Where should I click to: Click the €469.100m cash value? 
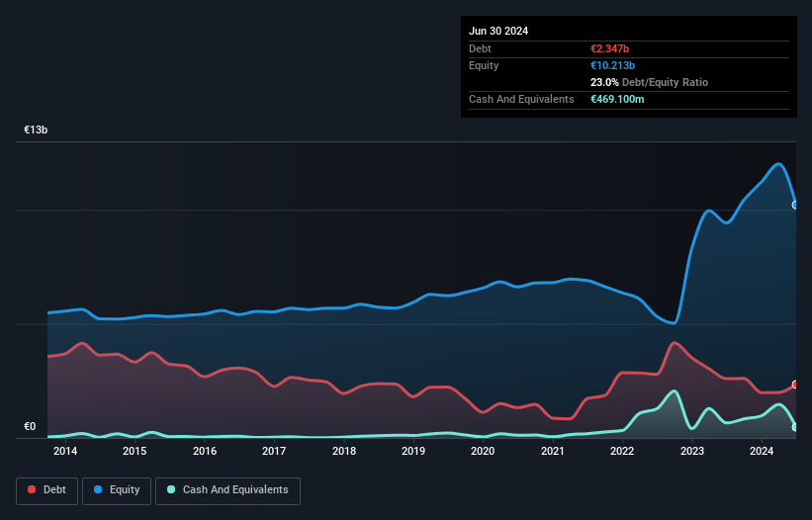pyautogui.click(x=617, y=99)
